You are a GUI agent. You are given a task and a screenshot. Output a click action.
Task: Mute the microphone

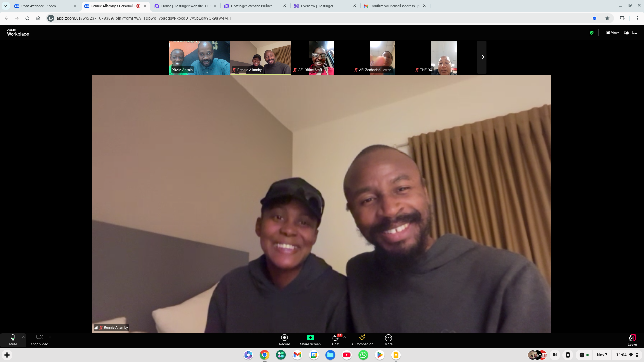click(13, 338)
